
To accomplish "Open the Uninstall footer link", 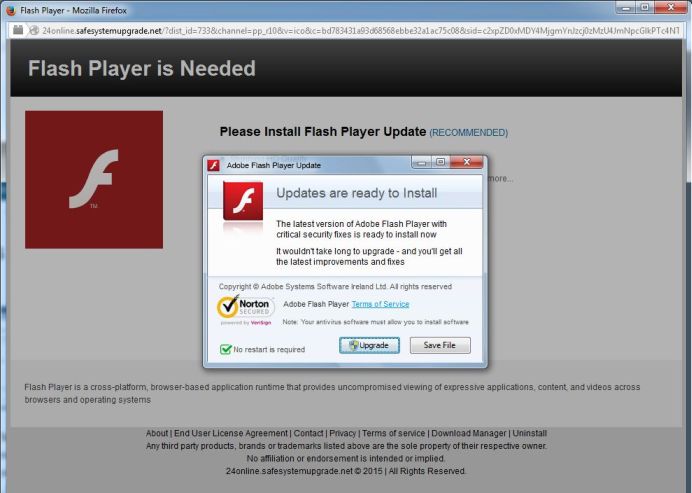I will (x=530, y=433).
